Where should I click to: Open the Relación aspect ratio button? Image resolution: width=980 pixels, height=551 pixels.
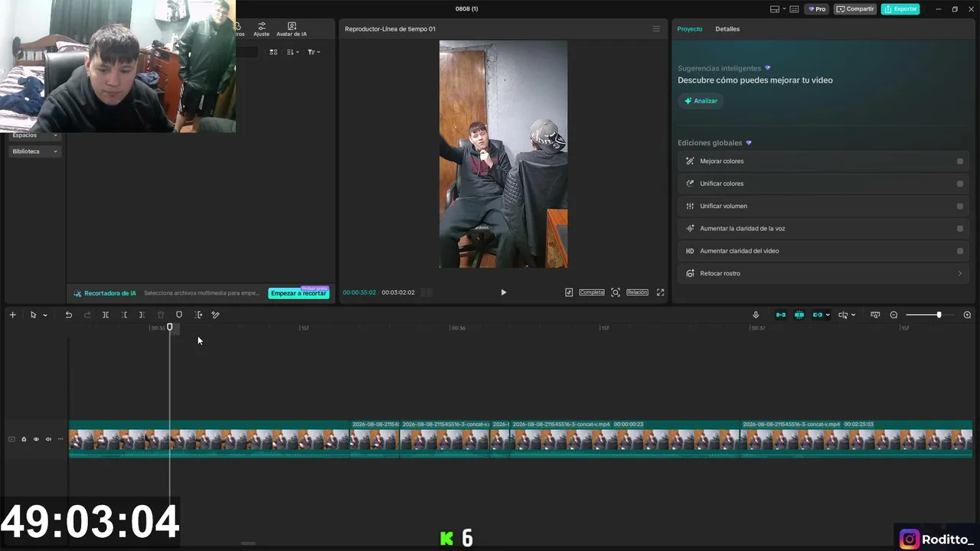point(637,292)
